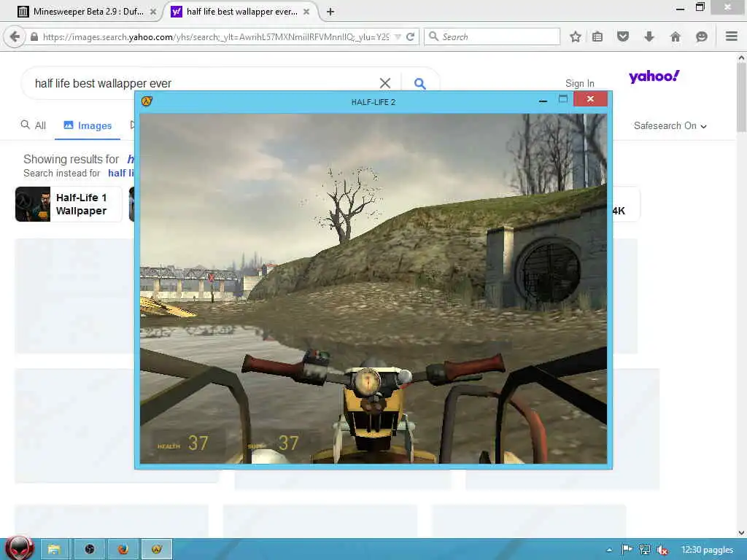The image size is (747, 560).
Task: Minimize the Firefox browser window
Action: (680, 8)
